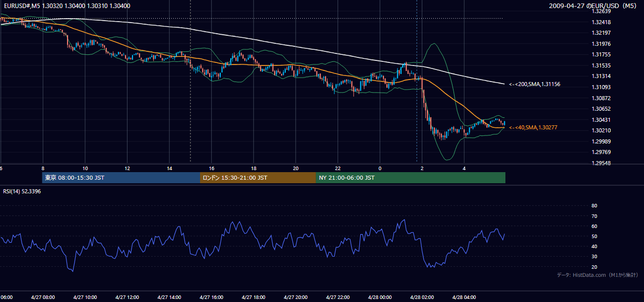Click price level 1.30652 on the axis

point(601,109)
